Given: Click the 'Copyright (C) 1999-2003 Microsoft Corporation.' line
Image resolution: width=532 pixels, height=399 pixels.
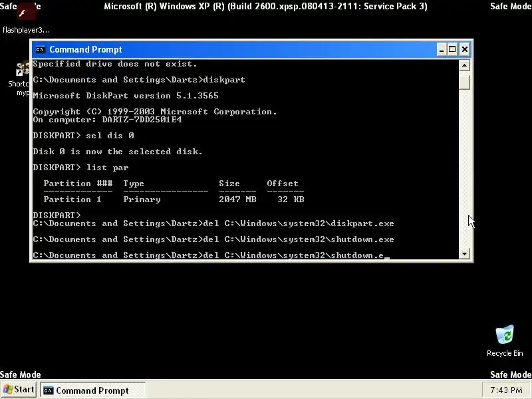Looking at the screenshot, I should point(155,112).
